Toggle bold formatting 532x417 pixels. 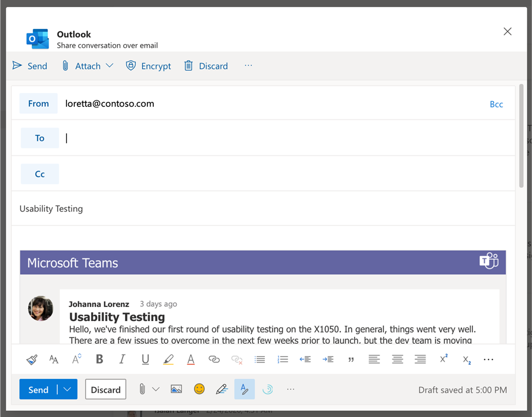[x=99, y=359]
